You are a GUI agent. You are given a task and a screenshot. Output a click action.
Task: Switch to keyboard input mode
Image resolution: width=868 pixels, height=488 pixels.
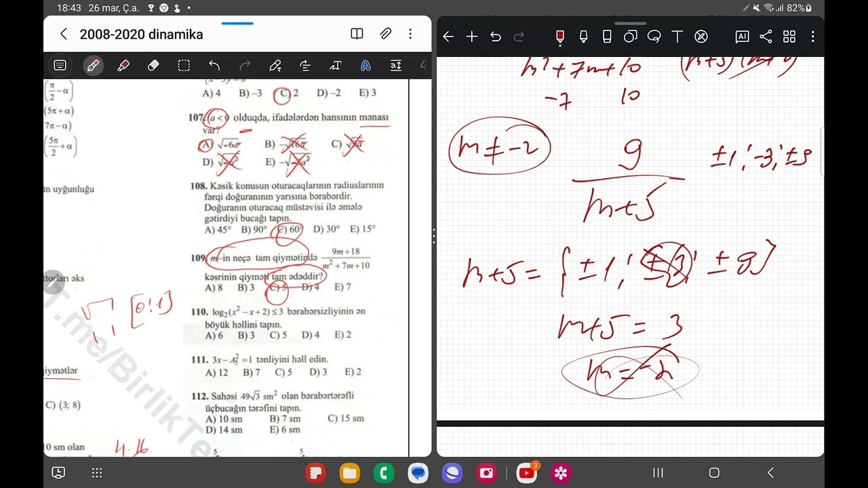pyautogui.click(x=60, y=66)
